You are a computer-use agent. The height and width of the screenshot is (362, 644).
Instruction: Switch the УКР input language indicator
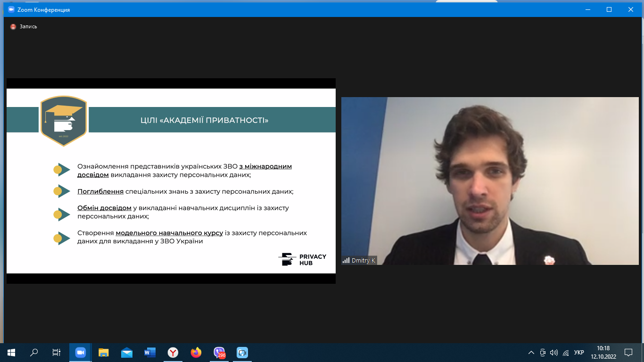tap(579, 352)
